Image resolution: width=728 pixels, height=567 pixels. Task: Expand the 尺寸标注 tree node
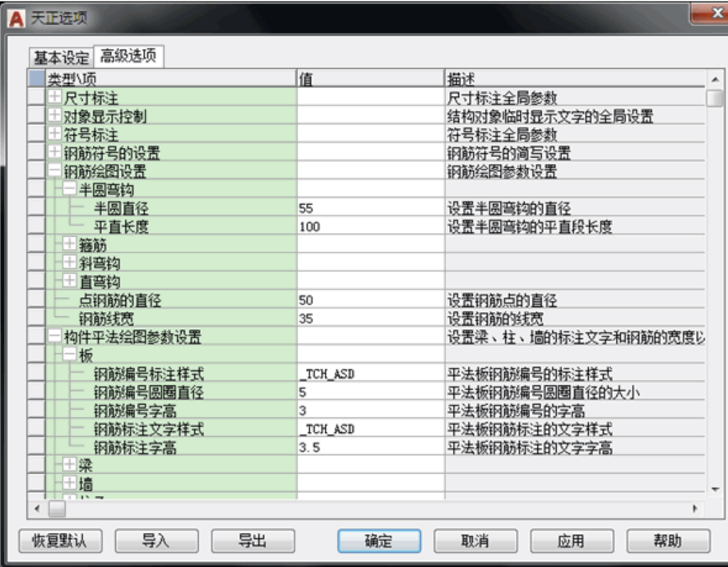(x=54, y=96)
